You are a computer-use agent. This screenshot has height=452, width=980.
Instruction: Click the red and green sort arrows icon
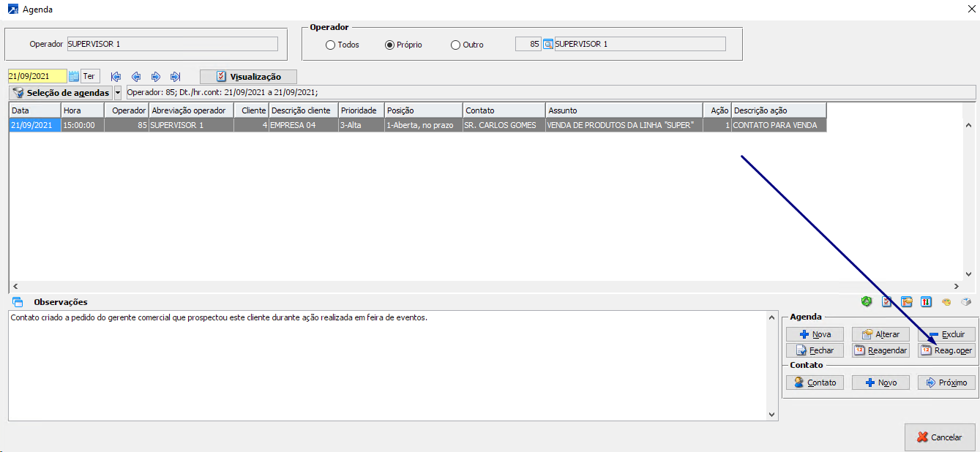[x=927, y=301]
